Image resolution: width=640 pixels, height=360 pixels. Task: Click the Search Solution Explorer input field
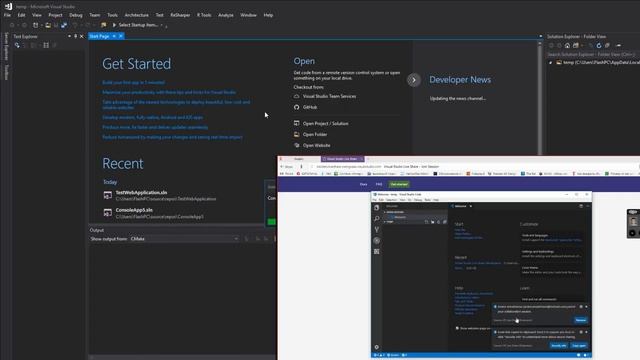(x=593, y=54)
